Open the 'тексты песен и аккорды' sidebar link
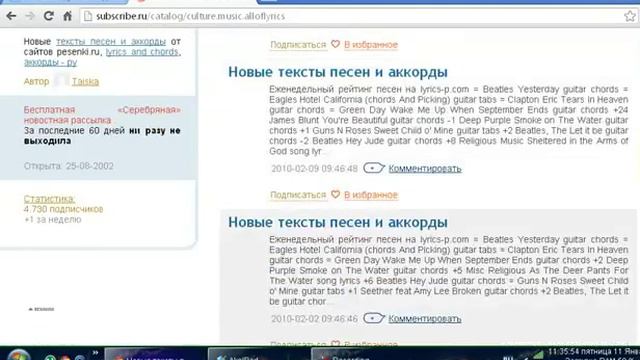Screen dimensions: 640x360 coord(111,42)
